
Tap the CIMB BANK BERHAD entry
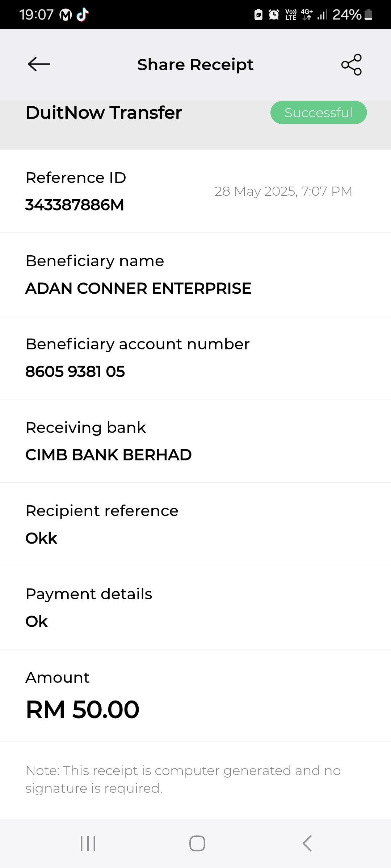pyautogui.click(x=108, y=455)
